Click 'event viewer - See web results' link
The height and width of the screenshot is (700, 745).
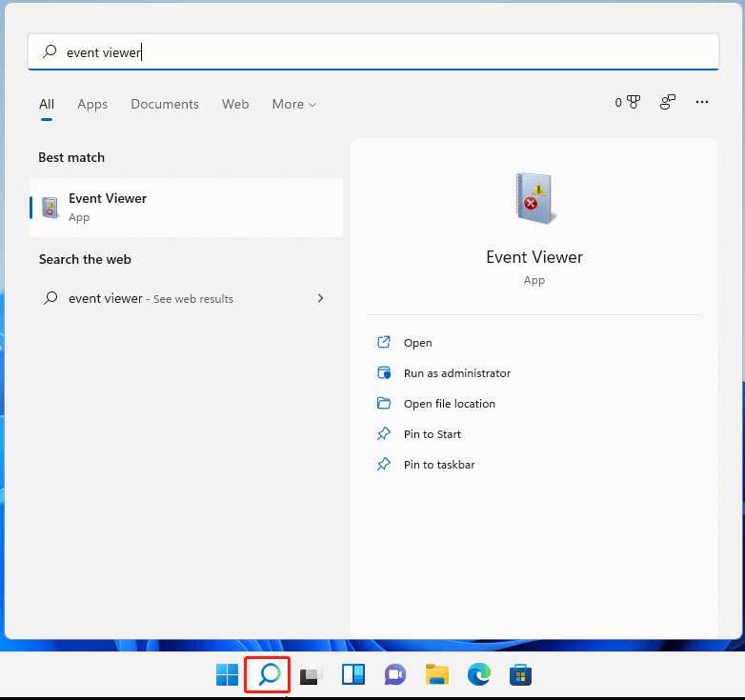pyautogui.click(x=151, y=299)
